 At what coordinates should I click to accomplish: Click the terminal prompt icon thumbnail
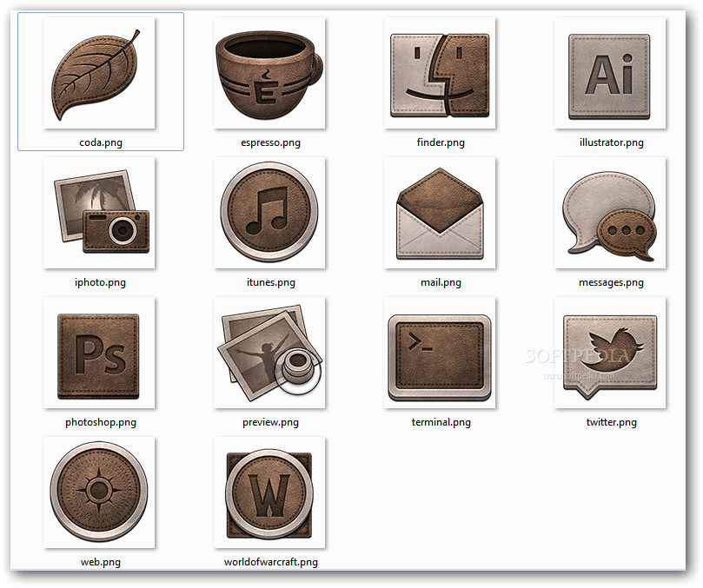(440, 353)
